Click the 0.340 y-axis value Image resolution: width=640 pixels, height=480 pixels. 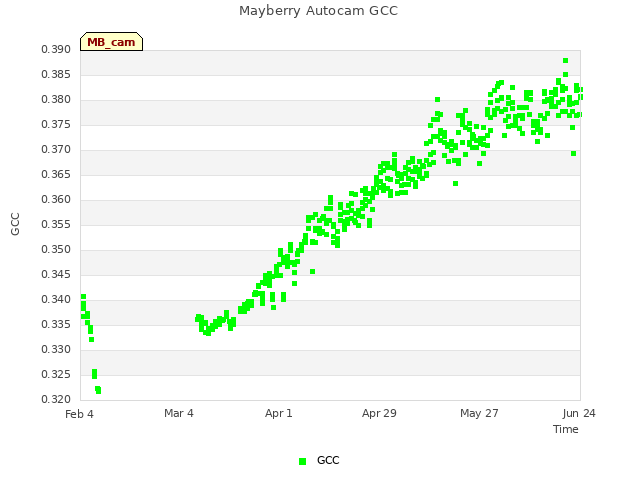(x=56, y=299)
